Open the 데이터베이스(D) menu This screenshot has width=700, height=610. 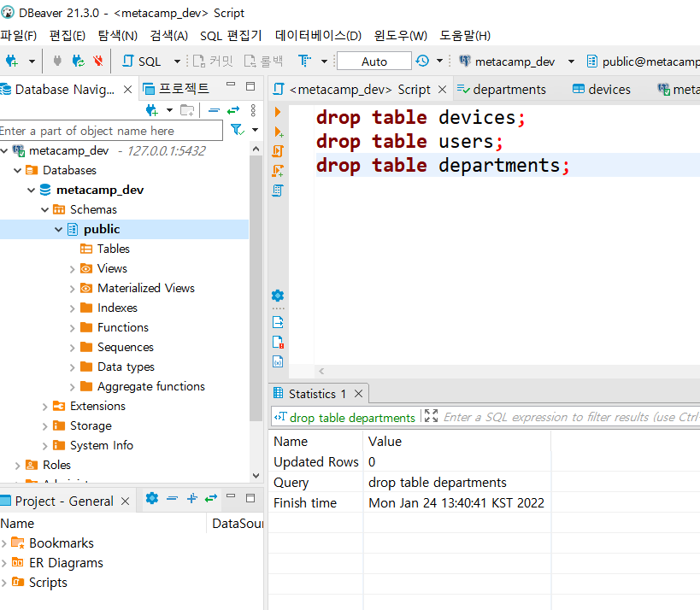(x=318, y=35)
